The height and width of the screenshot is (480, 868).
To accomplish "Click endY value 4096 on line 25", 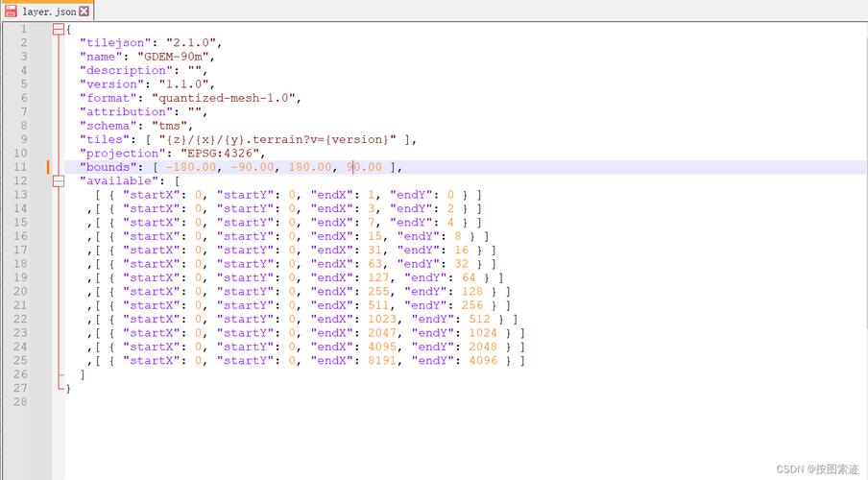I will click(x=483, y=361).
